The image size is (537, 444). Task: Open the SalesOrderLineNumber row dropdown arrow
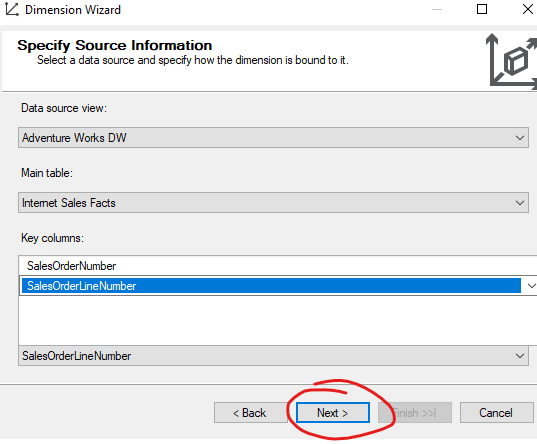click(x=531, y=285)
